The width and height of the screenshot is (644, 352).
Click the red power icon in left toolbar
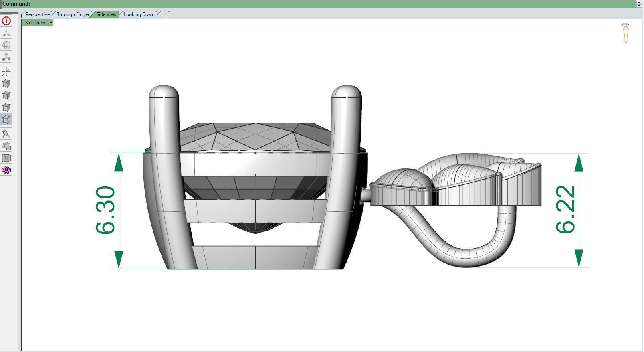coord(6,21)
